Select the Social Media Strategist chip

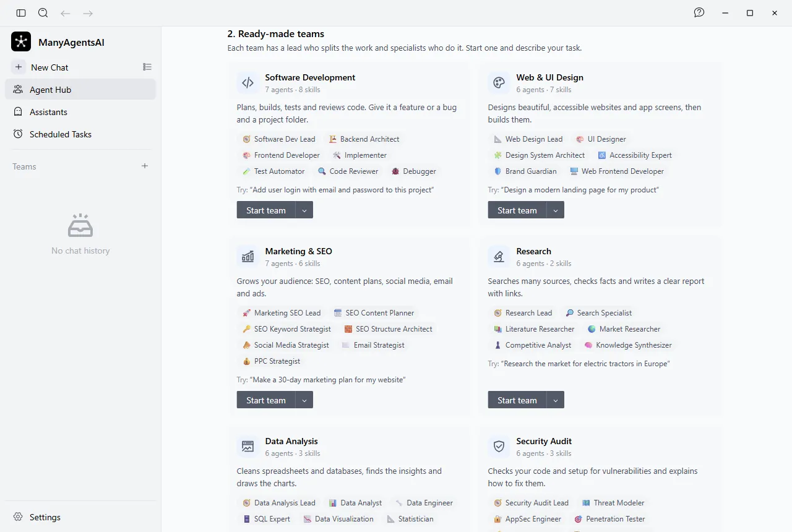pos(286,345)
